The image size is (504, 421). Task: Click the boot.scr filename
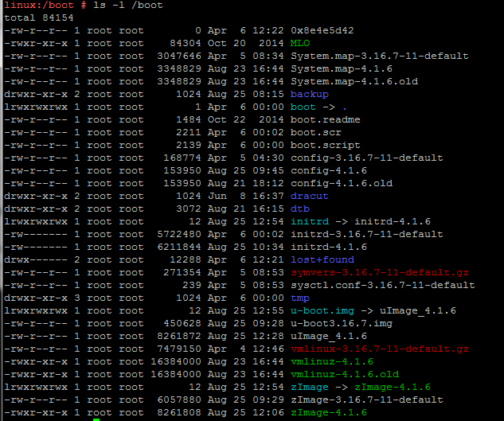(315, 132)
